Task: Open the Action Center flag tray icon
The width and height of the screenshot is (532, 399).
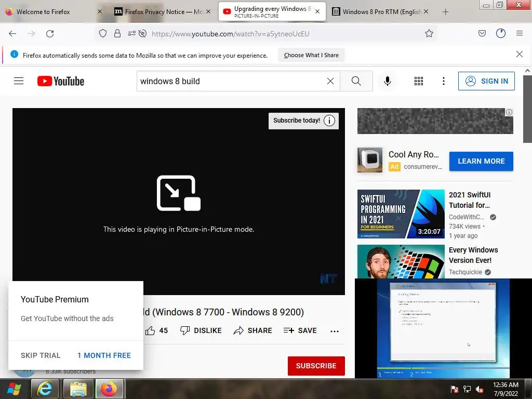Action: click(x=455, y=389)
